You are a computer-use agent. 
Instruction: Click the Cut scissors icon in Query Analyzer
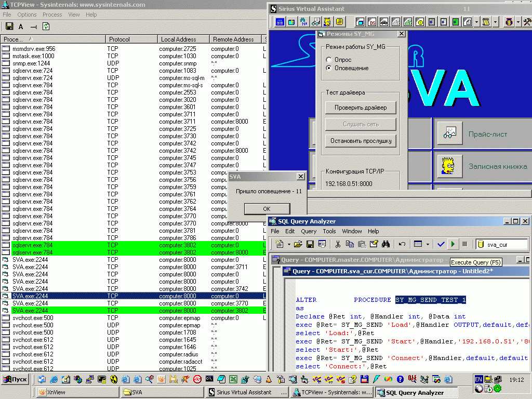tap(338, 244)
